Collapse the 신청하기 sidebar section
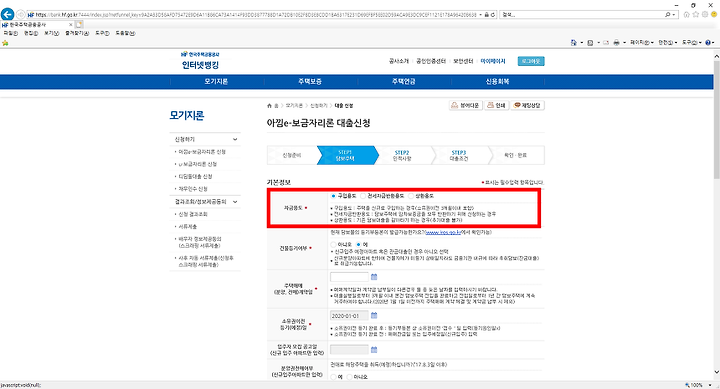720x389 pixels. (235, 139)
